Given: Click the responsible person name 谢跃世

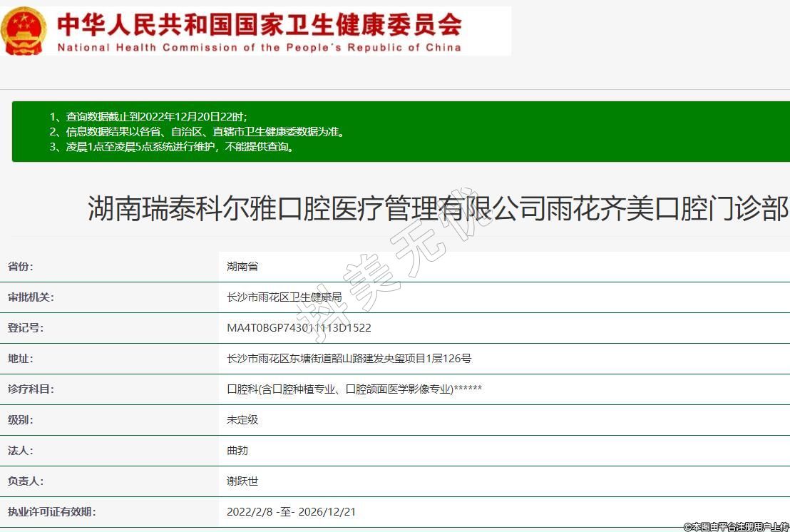Looking at the screenshot, I should (x=242, y=481).
